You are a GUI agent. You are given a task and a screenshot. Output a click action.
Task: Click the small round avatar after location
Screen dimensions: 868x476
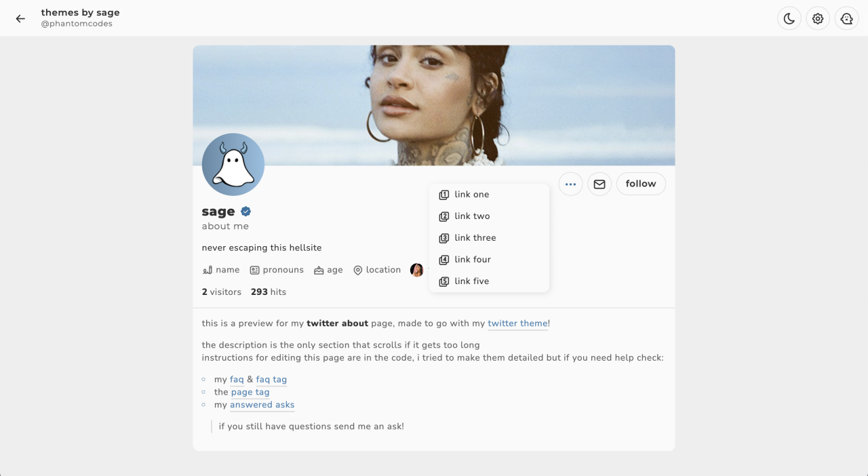click(417, 270)
